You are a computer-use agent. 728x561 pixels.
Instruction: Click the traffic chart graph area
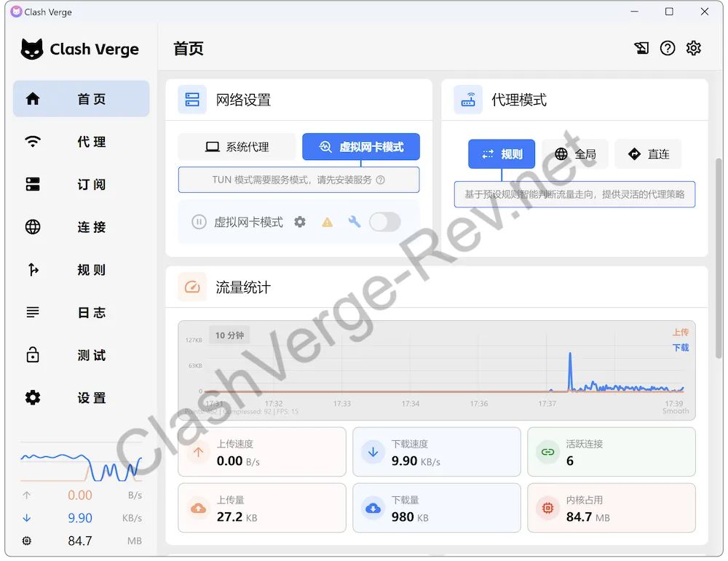pos(436,370)
